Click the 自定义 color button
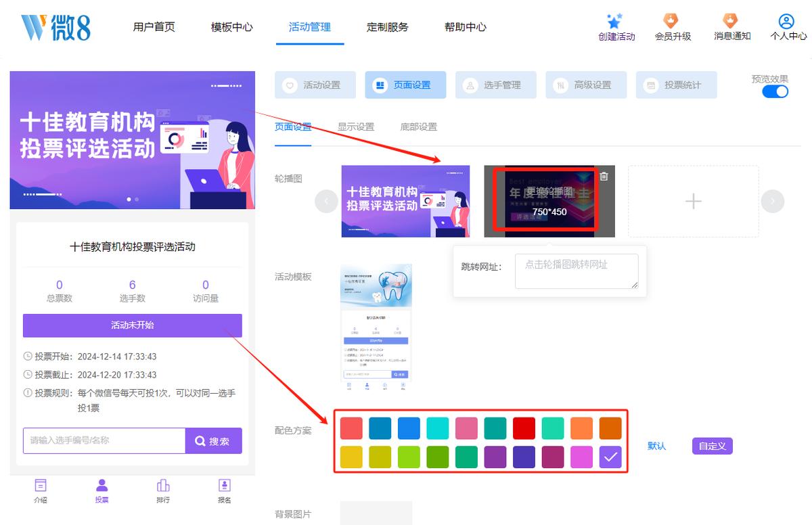Image resolution: width=812 pixels, height=525 pixels. (x=713, y=446)
